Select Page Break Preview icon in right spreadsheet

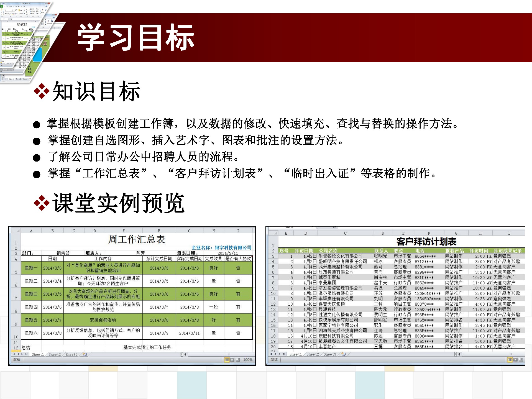[x=521, y=360]
